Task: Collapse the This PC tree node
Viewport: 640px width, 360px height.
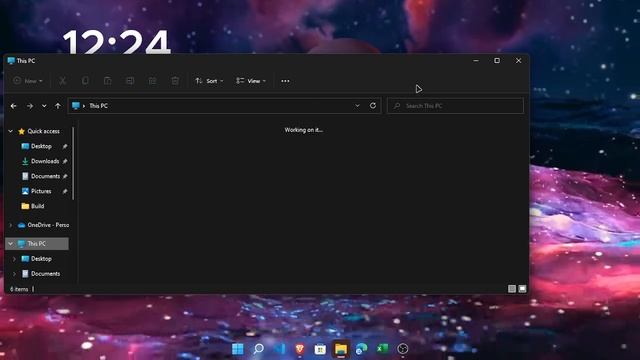Action: (x=11, y=244)
